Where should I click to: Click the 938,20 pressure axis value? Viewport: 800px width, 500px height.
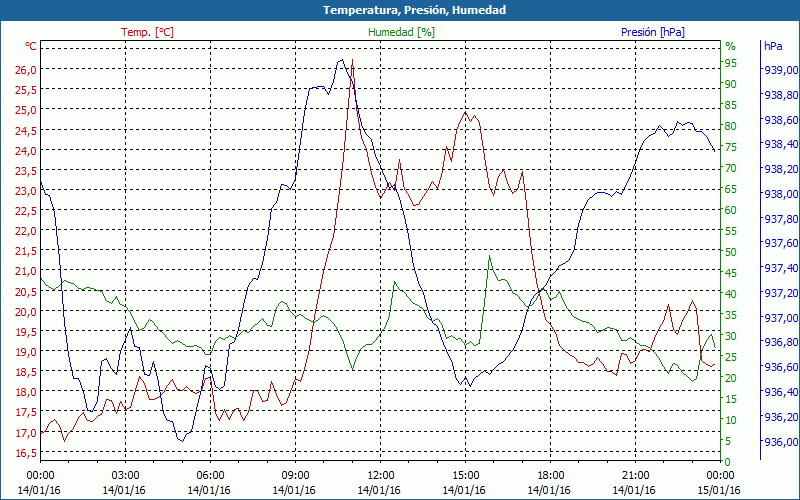pyautogui.click(x=782, y=169)
